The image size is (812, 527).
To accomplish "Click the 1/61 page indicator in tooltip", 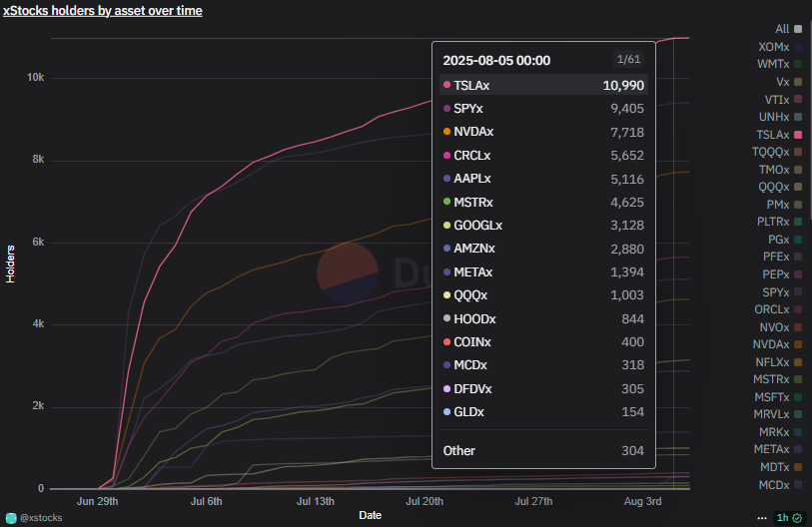I will click(628, 60).
